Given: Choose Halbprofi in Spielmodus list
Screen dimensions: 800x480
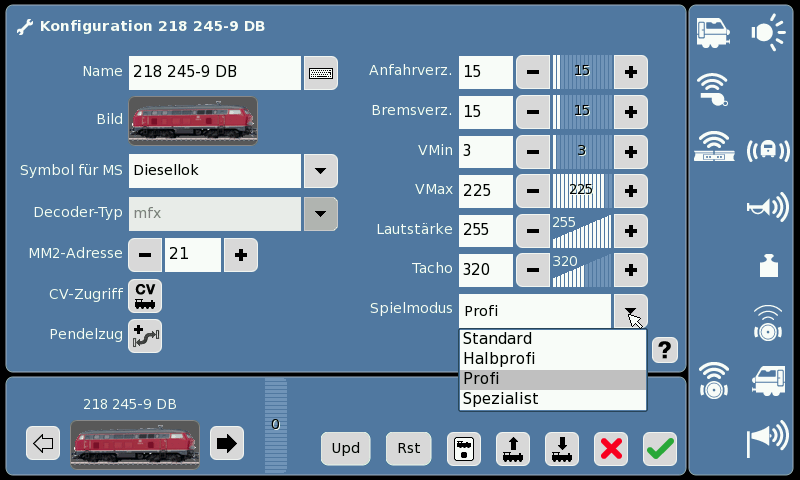Looking at the screenshot, I should 553,359.
